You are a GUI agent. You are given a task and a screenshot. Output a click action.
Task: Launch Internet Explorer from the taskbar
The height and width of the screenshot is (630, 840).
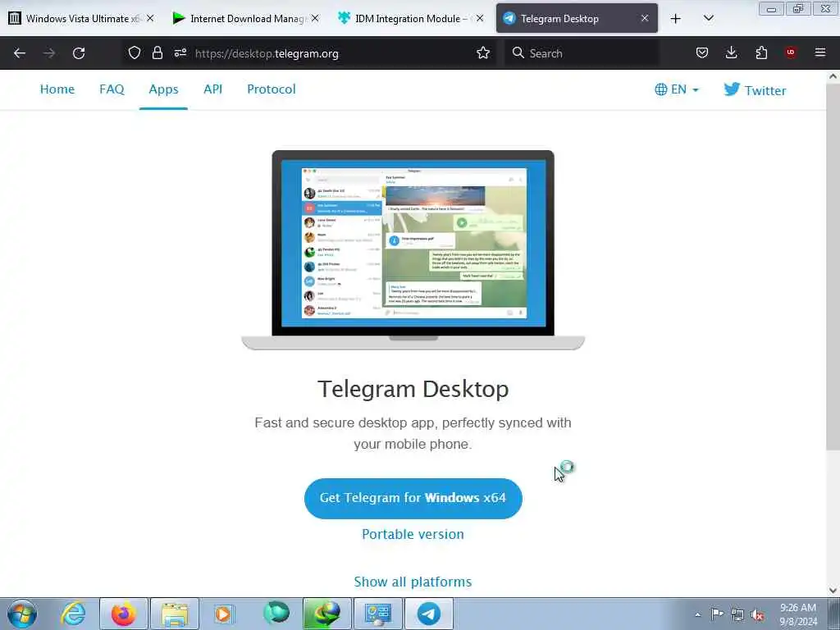point(73,614)
